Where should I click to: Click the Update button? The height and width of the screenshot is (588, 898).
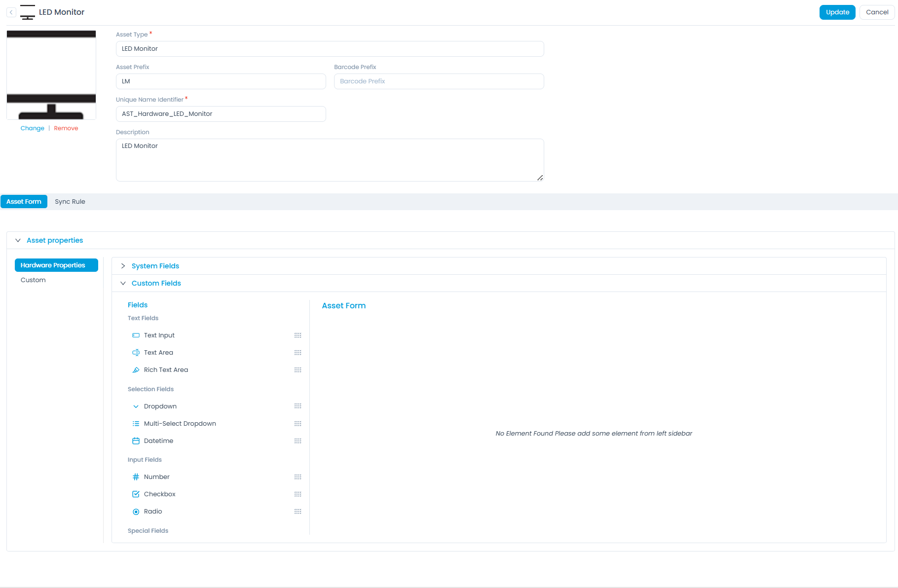[x=837, y=12]
